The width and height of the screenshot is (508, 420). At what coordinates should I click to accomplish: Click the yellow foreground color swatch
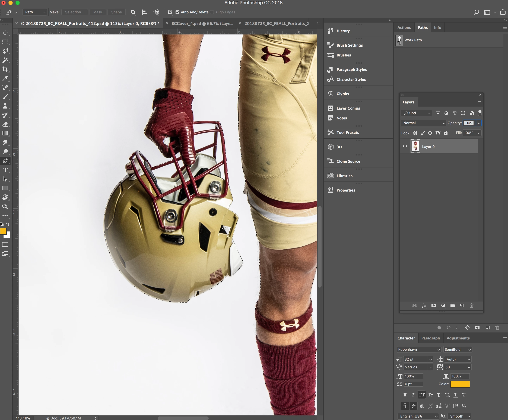point(3,231)
